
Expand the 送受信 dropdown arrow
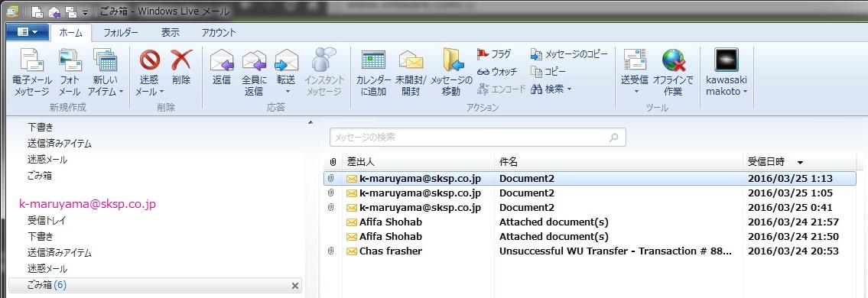coord(636,92)
